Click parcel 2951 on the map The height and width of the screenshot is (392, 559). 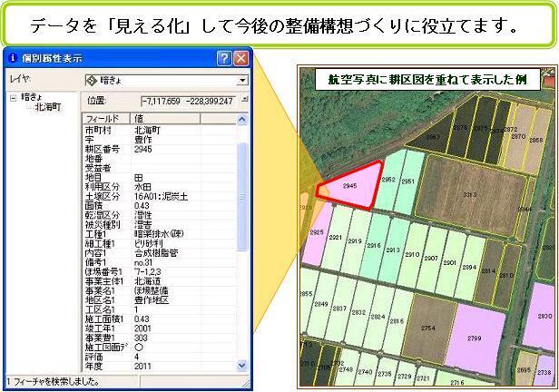407,181
